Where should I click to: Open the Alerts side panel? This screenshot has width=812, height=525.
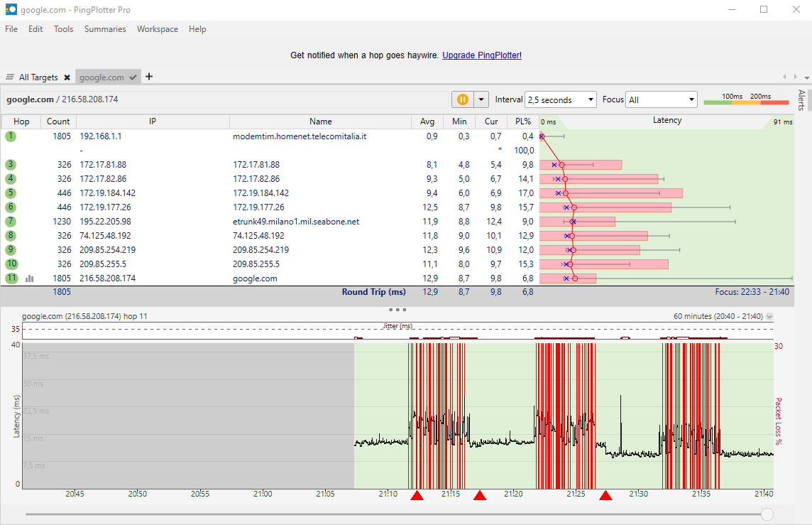(801, 100)
